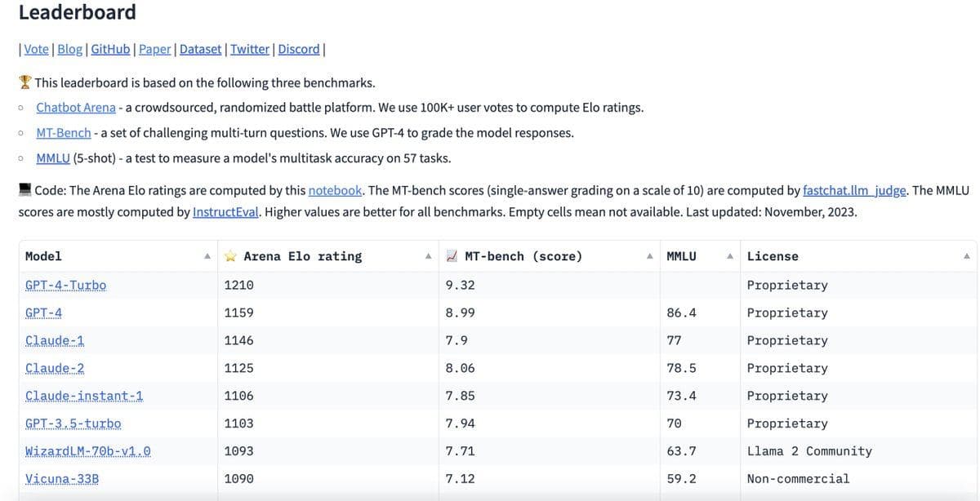Sort by MMLU column arrow
Viewport: 980px width, 501px height.
[730, 256]
